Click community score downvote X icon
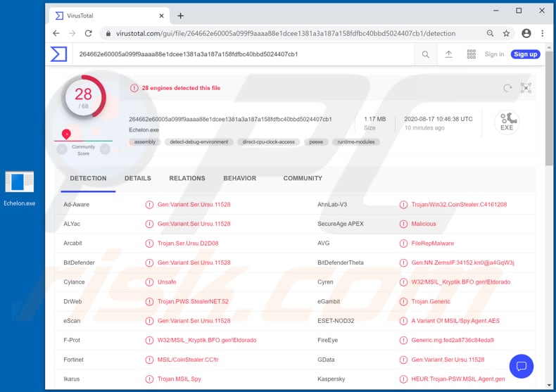 click(62, 150)
